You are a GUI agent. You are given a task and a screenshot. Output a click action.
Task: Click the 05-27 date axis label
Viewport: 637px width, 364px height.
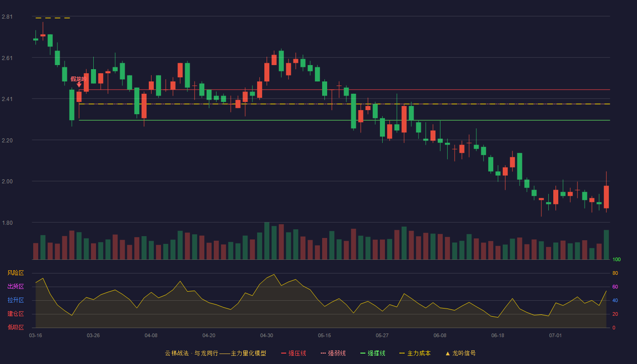382,335
